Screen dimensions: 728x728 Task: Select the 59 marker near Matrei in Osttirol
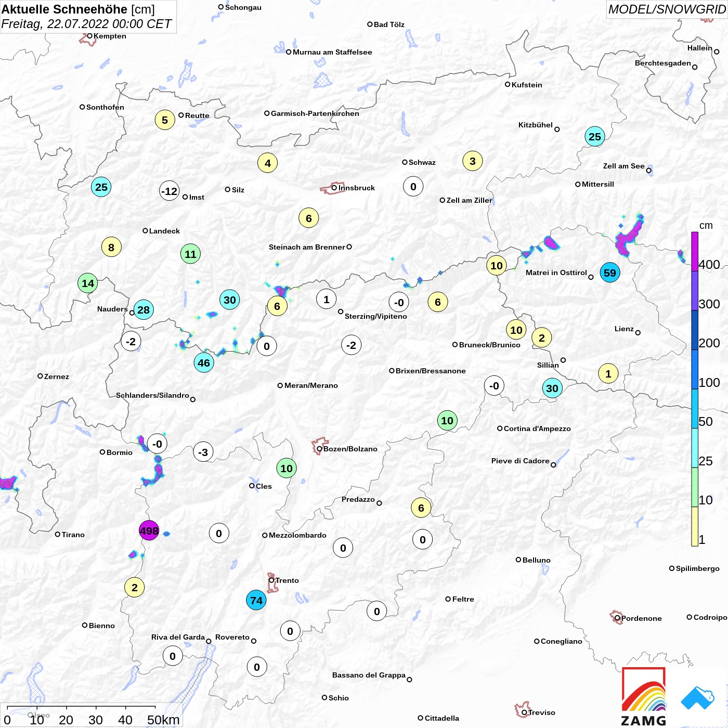(x=610, y=272)
